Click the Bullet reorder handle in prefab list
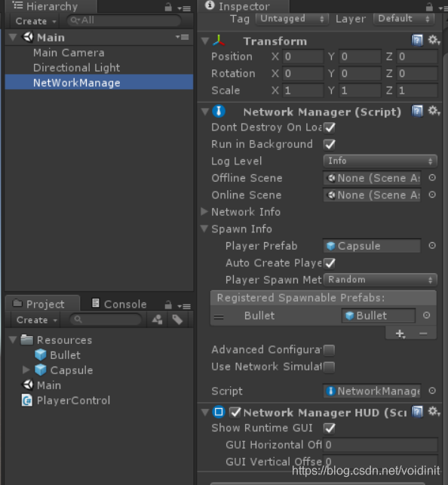Screen dimensions: 448x485 219,317
